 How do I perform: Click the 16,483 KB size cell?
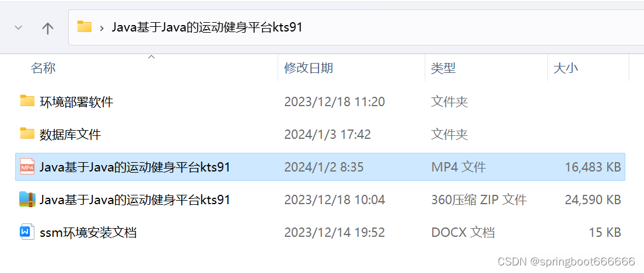click(593, 167)
